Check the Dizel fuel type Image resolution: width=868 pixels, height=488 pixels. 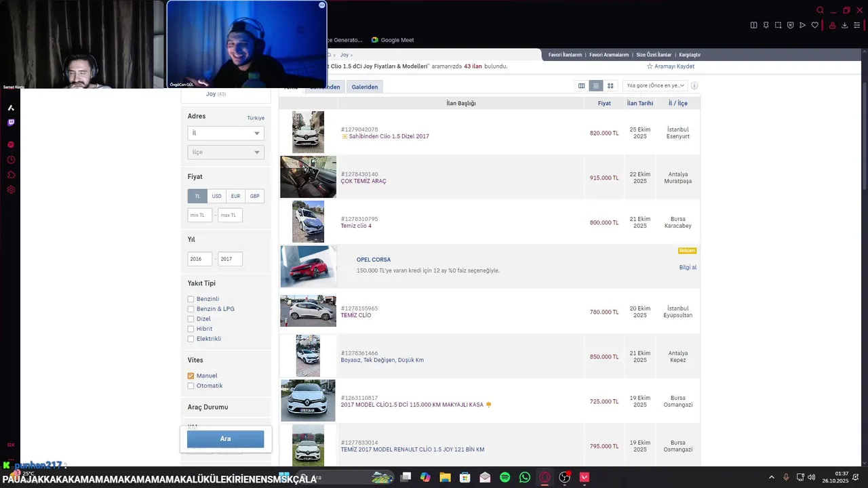click(191, 319)
